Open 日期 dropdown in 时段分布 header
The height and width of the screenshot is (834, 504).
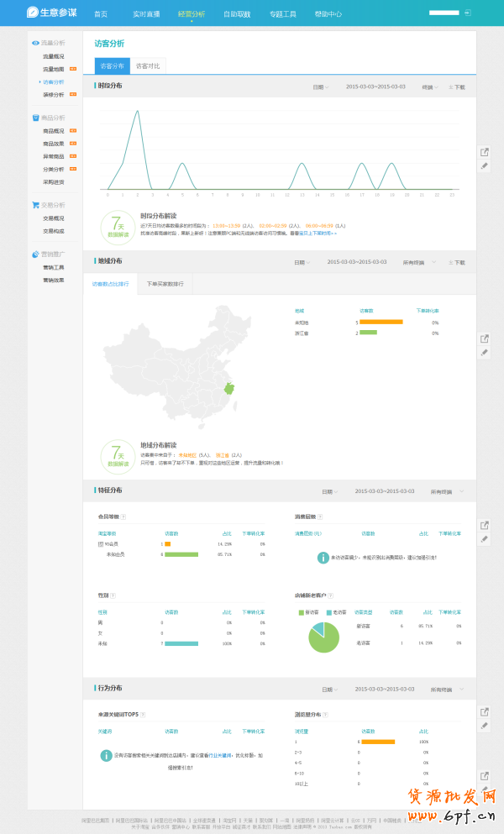(x=320, y=87)
